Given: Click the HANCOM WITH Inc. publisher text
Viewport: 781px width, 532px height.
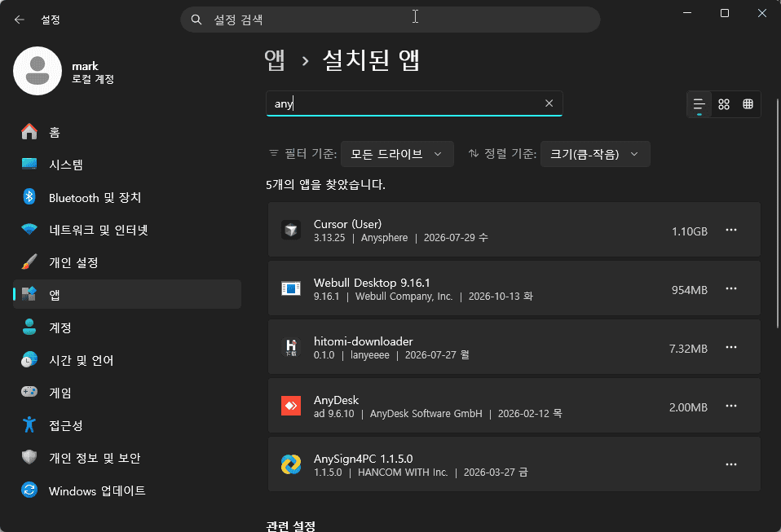Looking at the screenshot, I should 403,473.
